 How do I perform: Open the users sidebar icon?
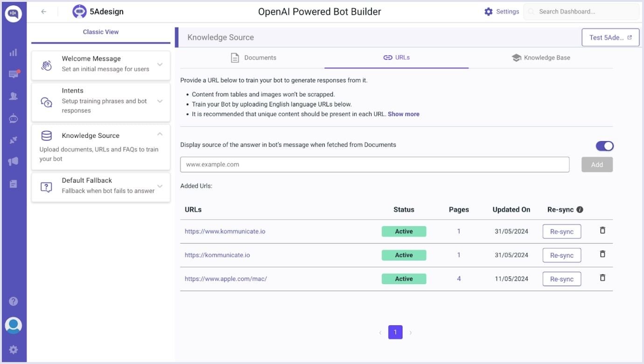(x=14, y=96)
